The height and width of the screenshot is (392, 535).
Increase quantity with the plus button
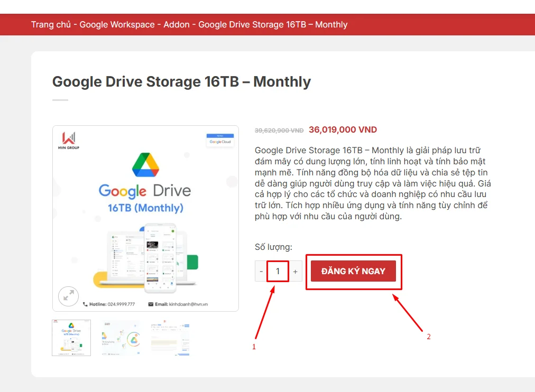point(295,272)
